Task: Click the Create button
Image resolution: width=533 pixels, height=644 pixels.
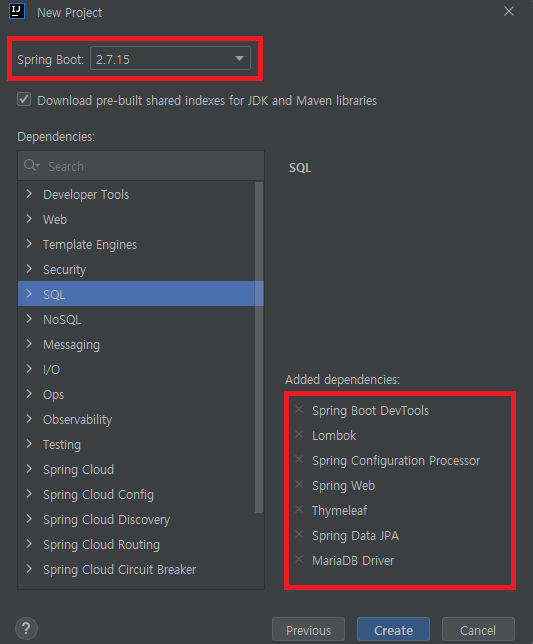Action: point(393,630)
